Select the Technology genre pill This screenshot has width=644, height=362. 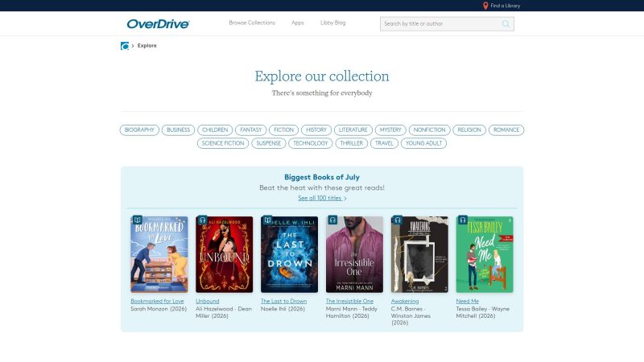click(x=311, y=143)
